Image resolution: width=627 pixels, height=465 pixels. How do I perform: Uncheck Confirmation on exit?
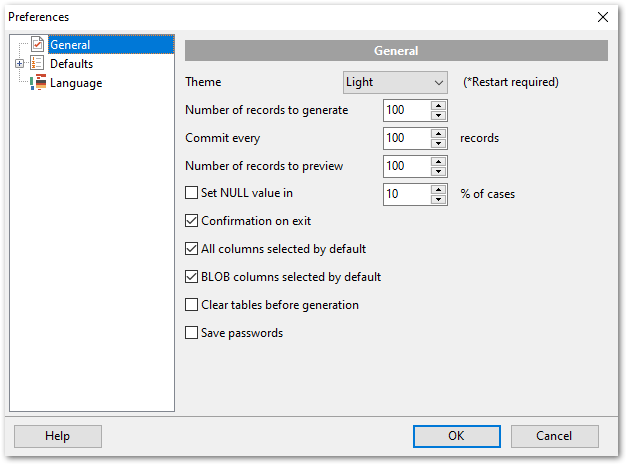192,221
